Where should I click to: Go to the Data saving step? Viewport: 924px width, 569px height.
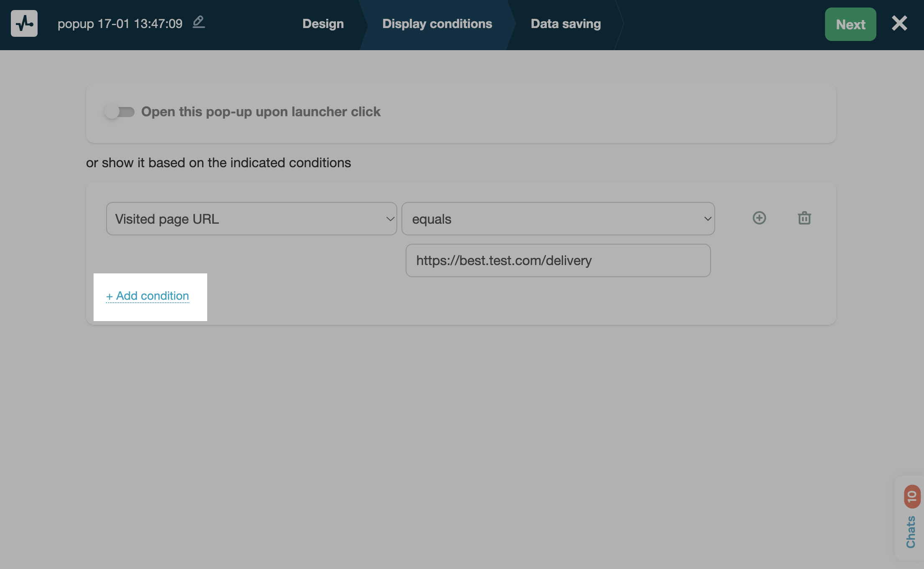point(566,24)
